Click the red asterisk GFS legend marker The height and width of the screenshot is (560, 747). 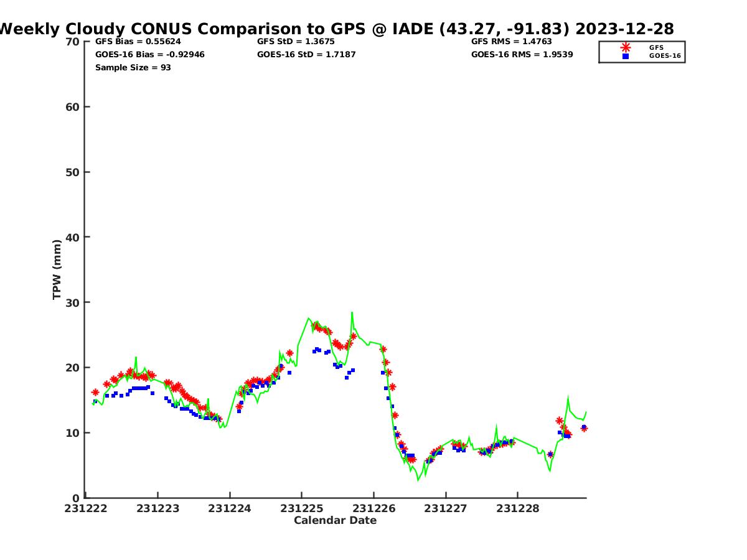[626, 47]
